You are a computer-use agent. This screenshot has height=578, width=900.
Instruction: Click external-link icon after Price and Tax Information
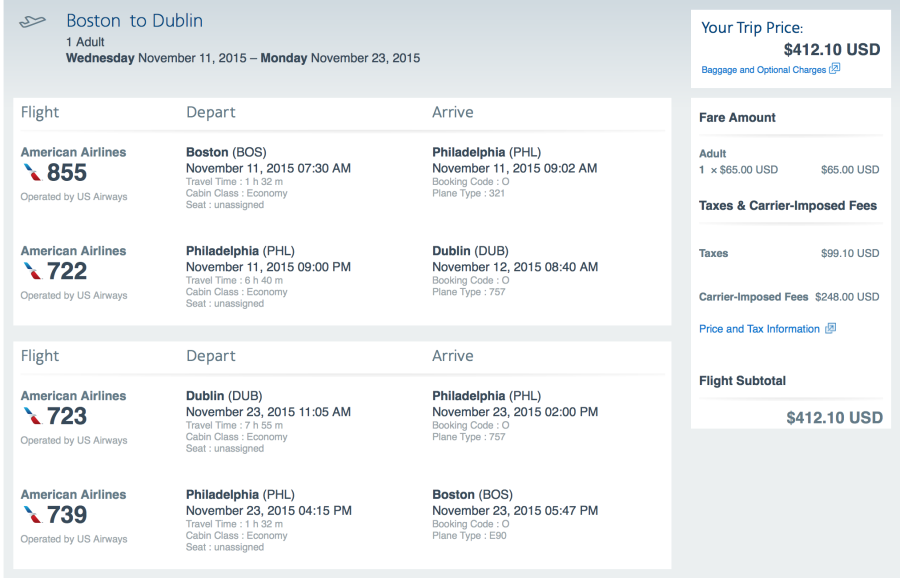click(x=830, y=328)
